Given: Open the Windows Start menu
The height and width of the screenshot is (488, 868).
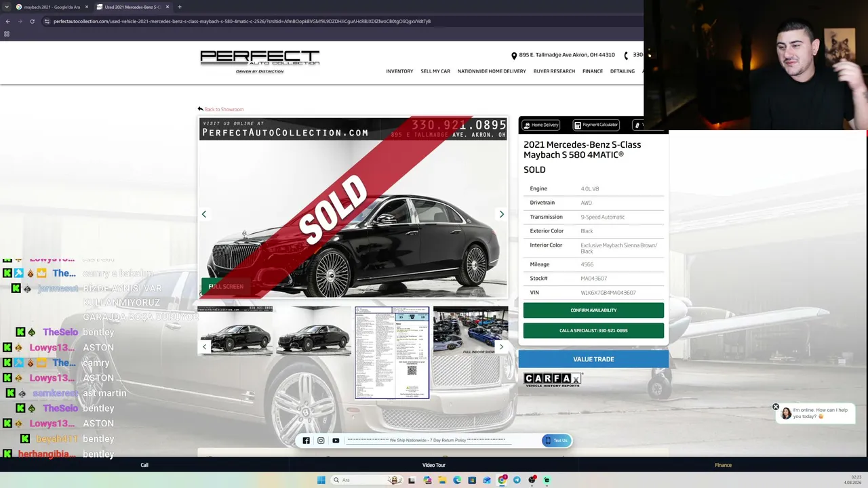Looking at the screenshot, I should coord(321,480).
